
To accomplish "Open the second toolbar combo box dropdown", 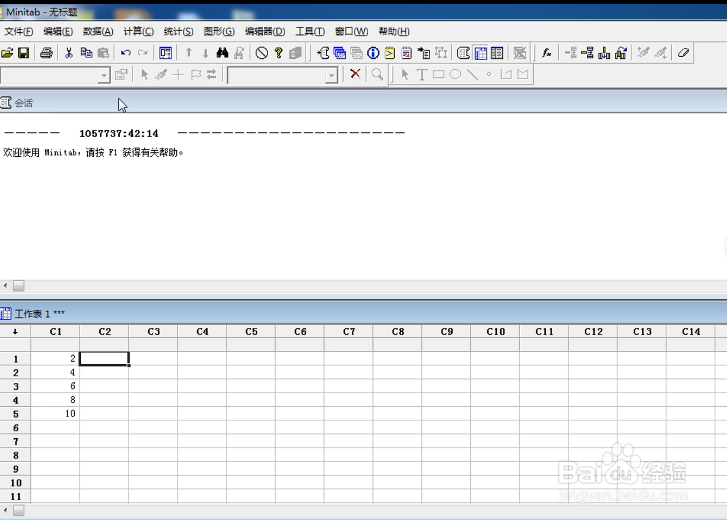I will pos(331,75).
